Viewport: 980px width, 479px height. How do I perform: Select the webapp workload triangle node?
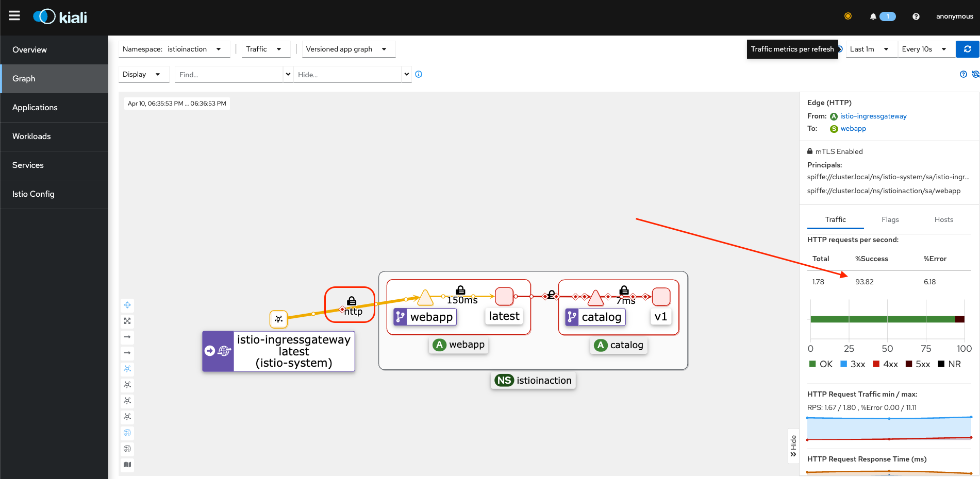[x=425, y=298]
